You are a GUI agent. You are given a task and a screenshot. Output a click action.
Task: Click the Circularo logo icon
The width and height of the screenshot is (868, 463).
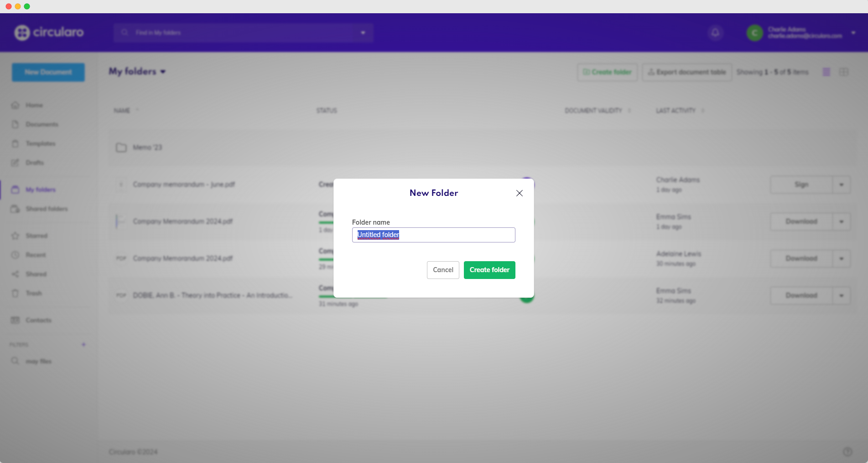(x=22, y=32)
